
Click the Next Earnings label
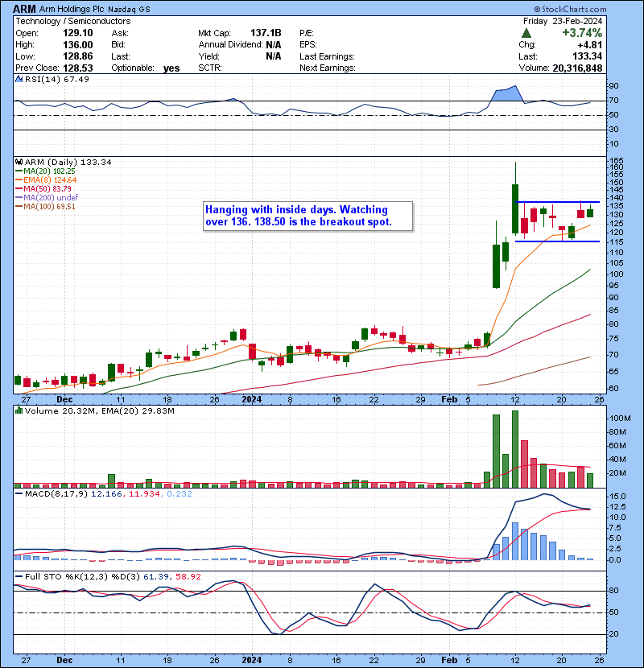(x=328, y=68)
